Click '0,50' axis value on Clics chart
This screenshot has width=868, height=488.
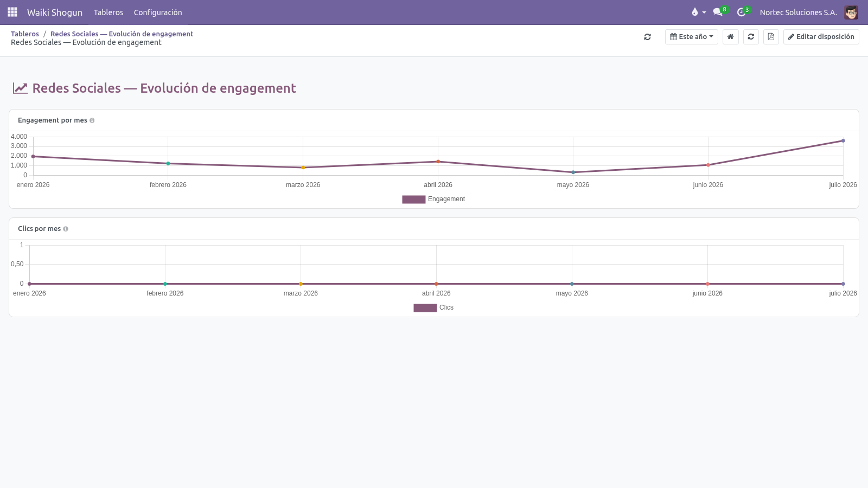17,264
